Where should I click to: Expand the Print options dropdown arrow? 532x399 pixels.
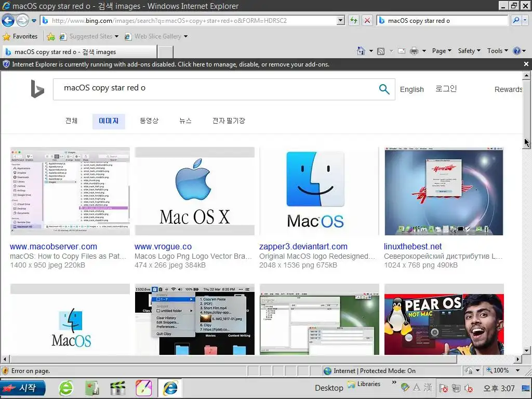(x=424, y=51)
